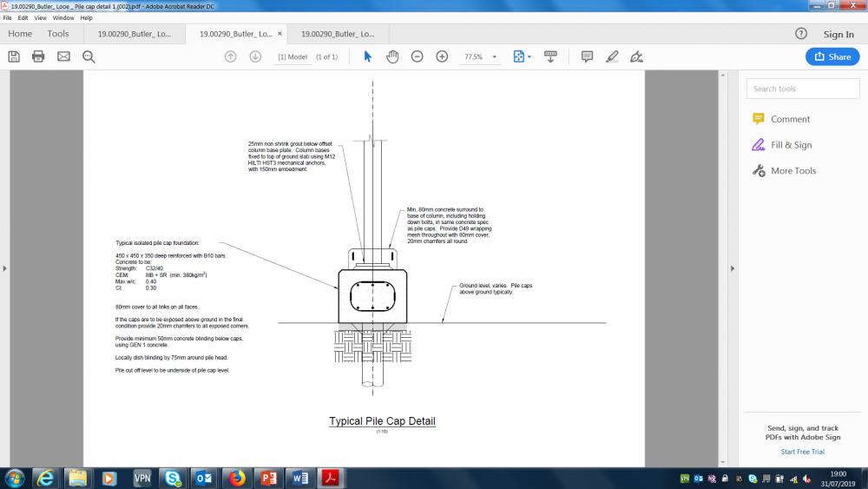Select the Highlight text pen tool
The image size is (868, 489).
[612, 56]
